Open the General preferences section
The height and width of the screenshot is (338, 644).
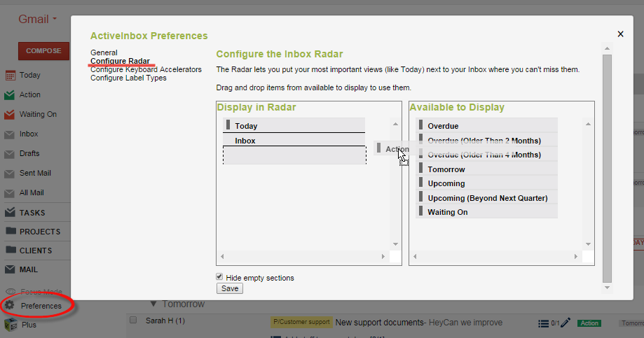tap(104, 52)
